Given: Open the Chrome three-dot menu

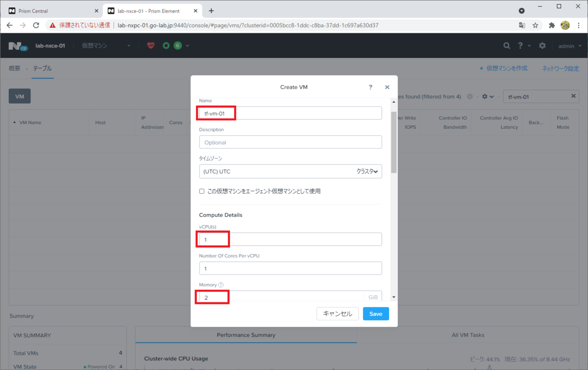Looking at the screenshot, I should click(579, 25).
